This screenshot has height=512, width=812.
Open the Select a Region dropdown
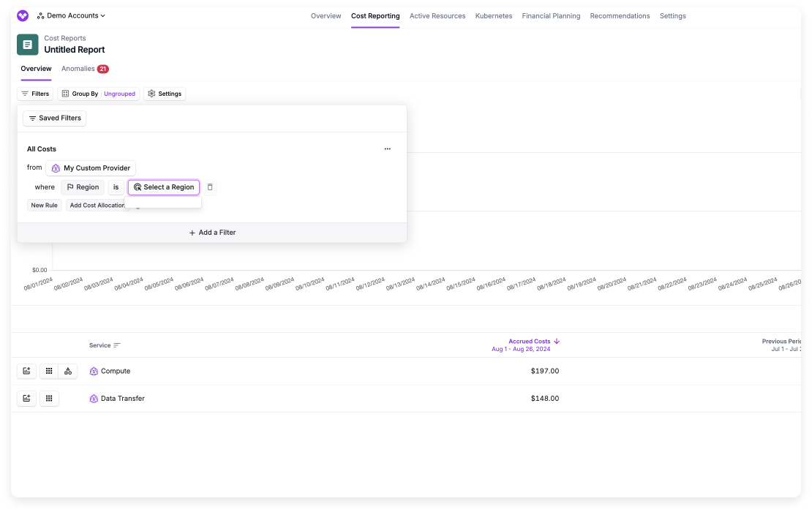click(164, 187)
